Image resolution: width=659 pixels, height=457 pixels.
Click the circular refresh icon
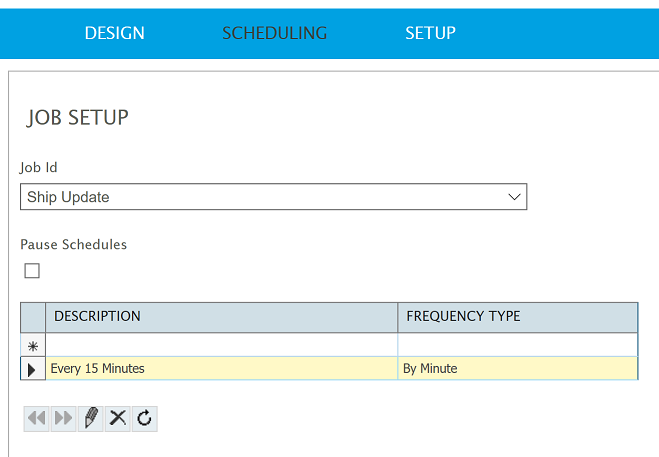coord(144,418)
